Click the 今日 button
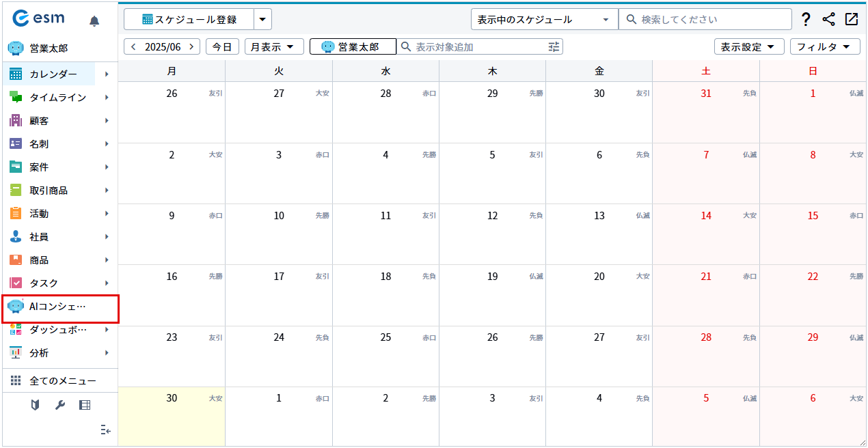Viewport: 868px width, 448px height. pos(221,46)
